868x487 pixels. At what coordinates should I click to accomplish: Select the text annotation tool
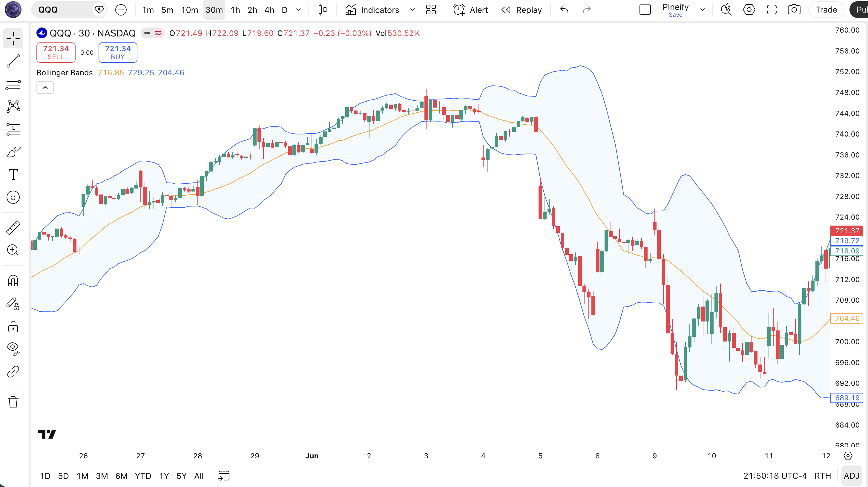[x=13, y=174]
